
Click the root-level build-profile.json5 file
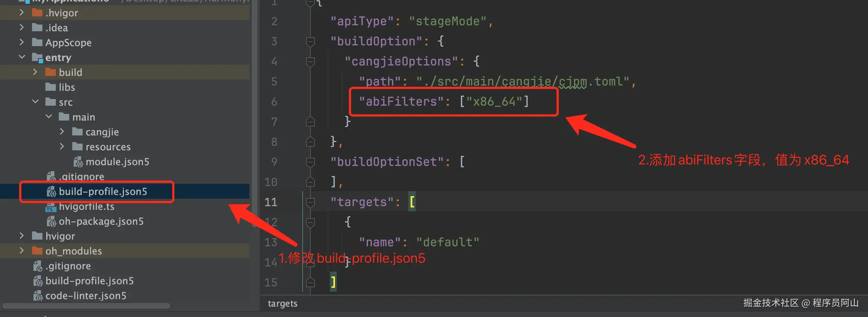[x=89, y=281]
